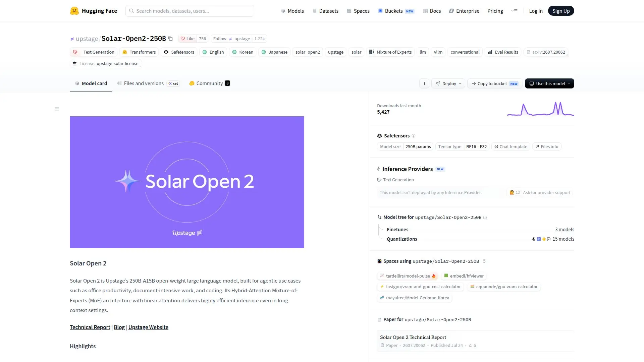Screen dimensions: 644x362
Task: Open the three-dot more options menu
Action: [424, 83]
